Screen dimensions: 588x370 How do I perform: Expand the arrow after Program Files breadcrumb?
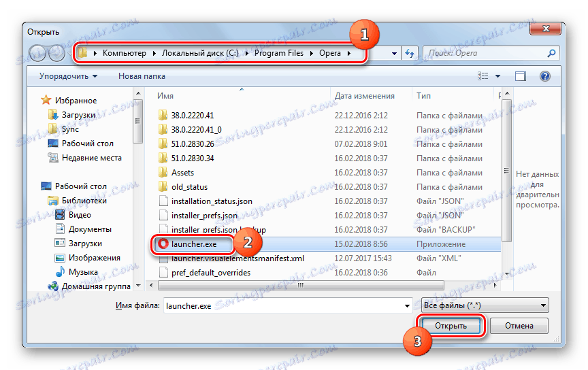pos(311,53)
